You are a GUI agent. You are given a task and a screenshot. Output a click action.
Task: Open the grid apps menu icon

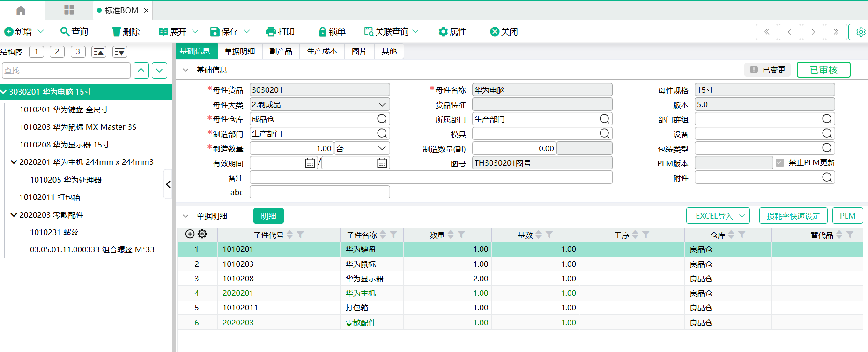(x=69, y=10)
